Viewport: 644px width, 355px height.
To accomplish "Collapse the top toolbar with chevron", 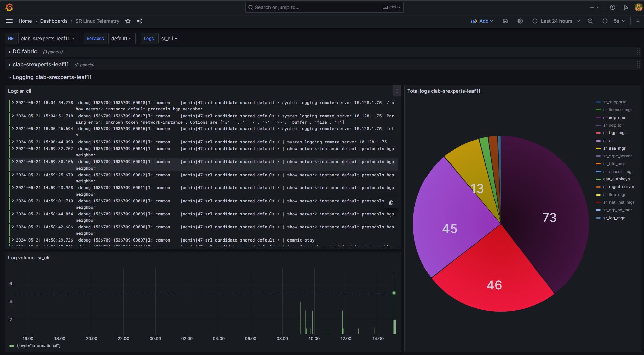I will pos(638,21).
